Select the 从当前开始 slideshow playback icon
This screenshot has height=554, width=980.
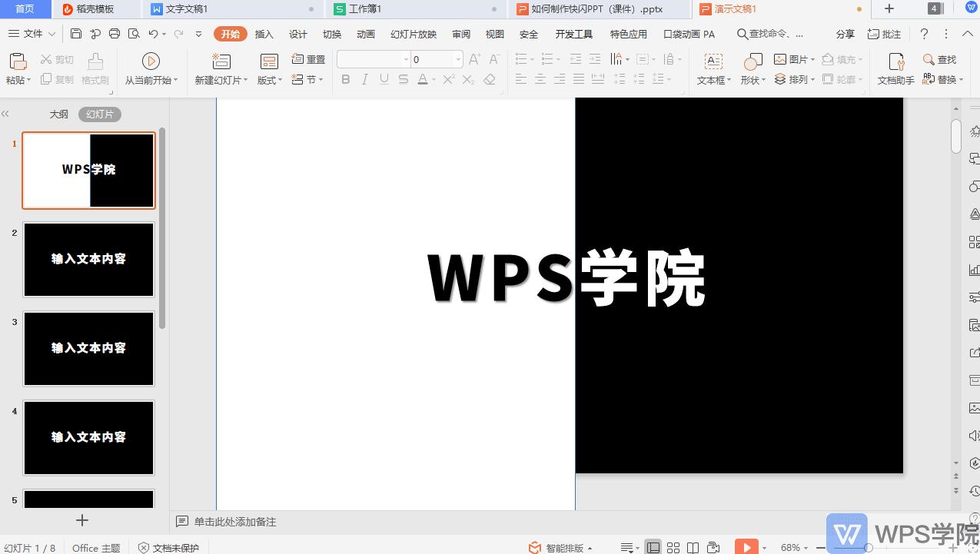tap(151, 62)
